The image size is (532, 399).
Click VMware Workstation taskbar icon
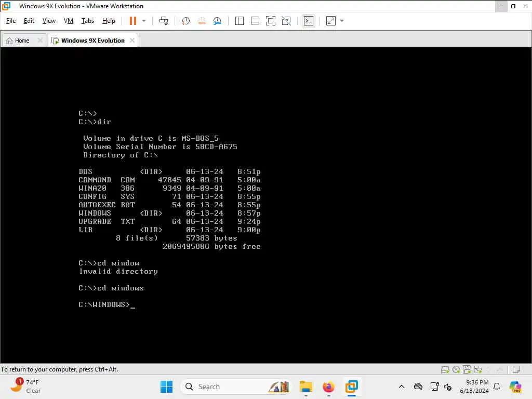click(352, 387)
